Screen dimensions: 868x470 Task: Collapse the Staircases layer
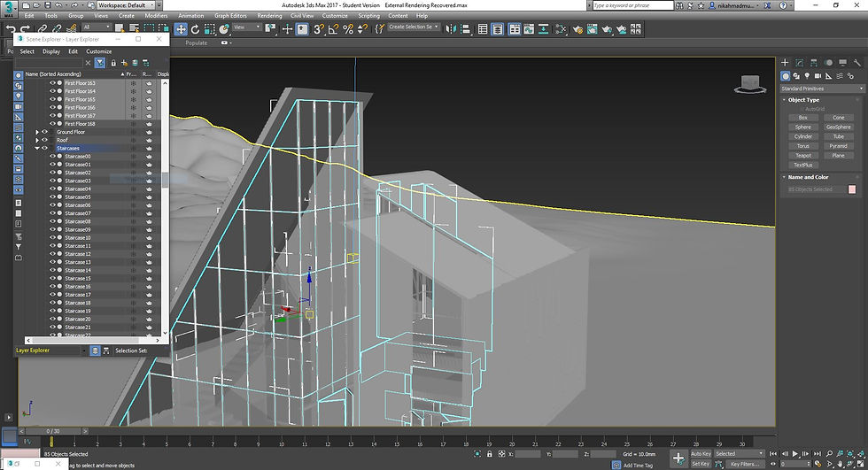[x=37, y=148]
